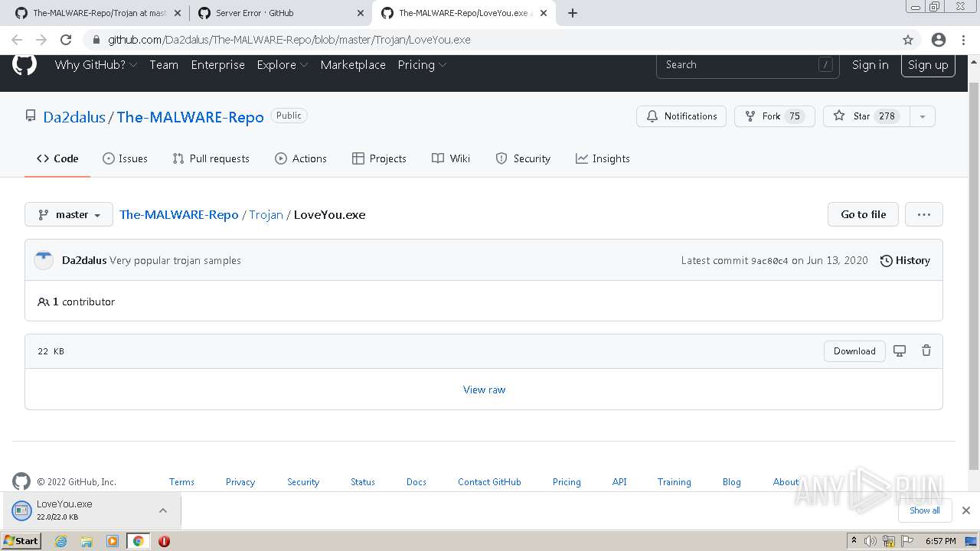
Task: Open file explorer folder in taskbar
Action: [87, 541]
